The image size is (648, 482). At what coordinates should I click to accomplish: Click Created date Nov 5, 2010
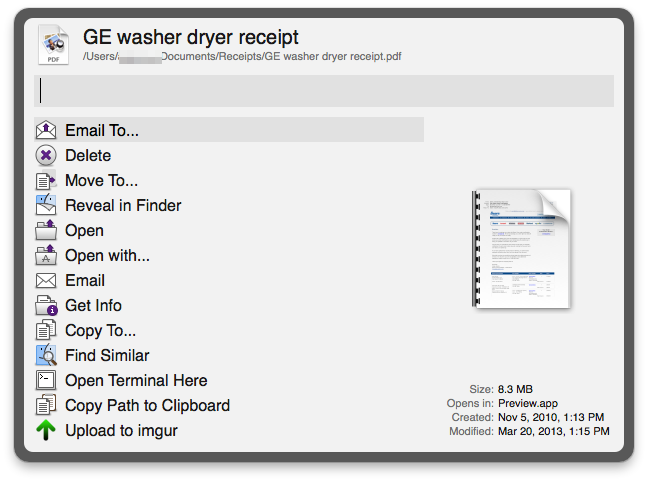tap(551, 417)
